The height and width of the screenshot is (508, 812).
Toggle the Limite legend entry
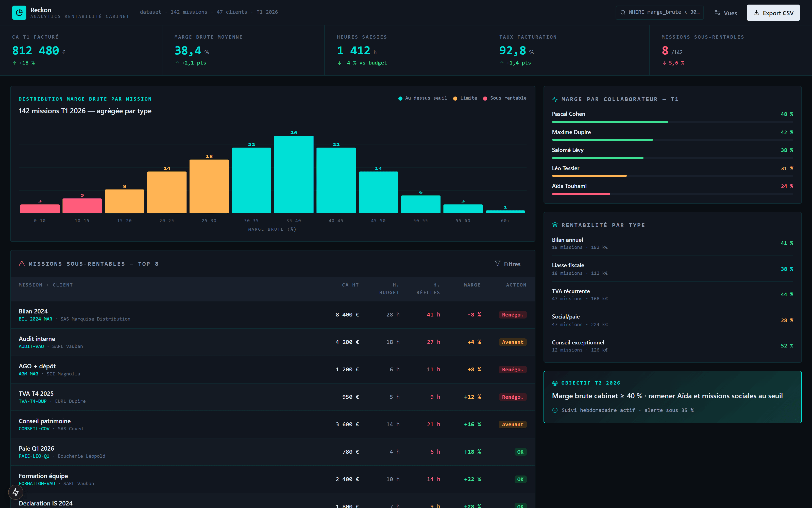[465, 98]
